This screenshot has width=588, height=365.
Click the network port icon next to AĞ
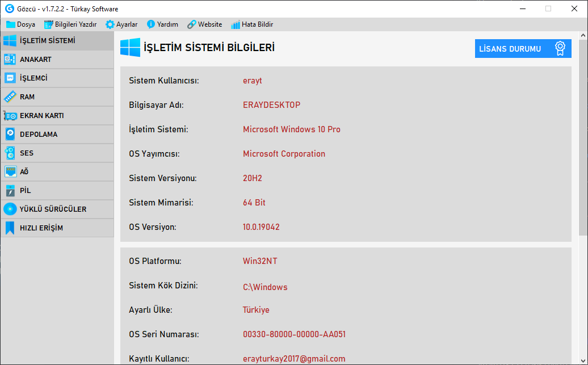(x=10, y=172)
